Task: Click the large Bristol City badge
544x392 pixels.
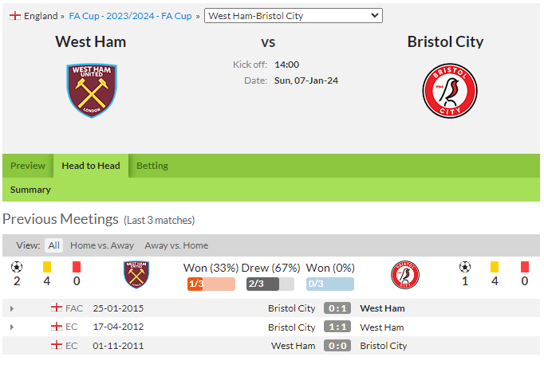Action: (450, 91)
